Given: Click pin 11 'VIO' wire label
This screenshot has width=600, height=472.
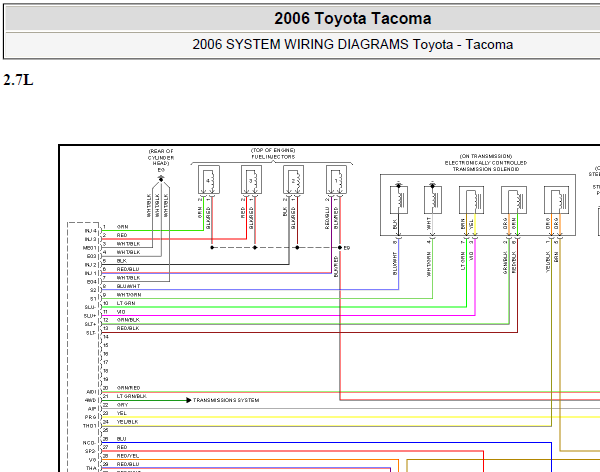Looking at the screenshot, I should point(121,312).
